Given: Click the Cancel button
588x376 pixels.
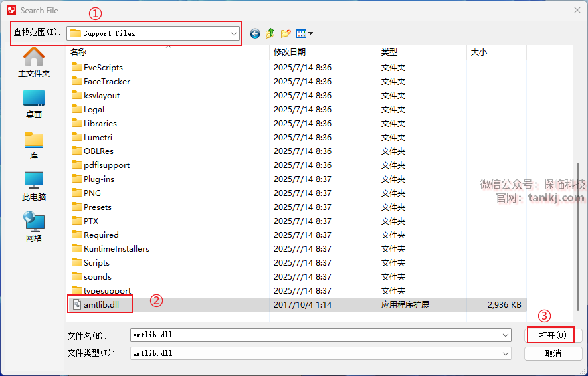Looking at the screenshot, I should pyautogui.click(x=553, y=353).
